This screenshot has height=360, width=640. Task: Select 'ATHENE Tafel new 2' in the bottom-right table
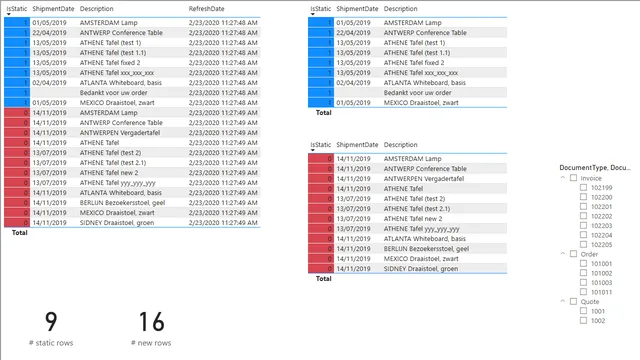[413, 219]
